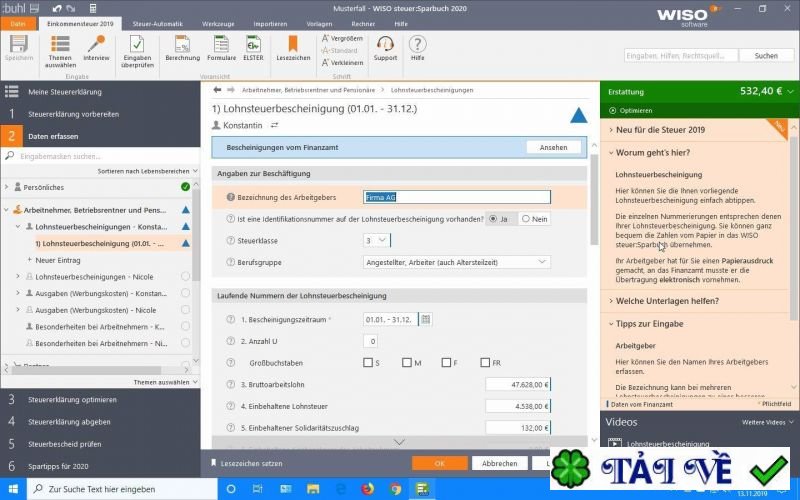Click the forward navigation arrow

point(231,90)
